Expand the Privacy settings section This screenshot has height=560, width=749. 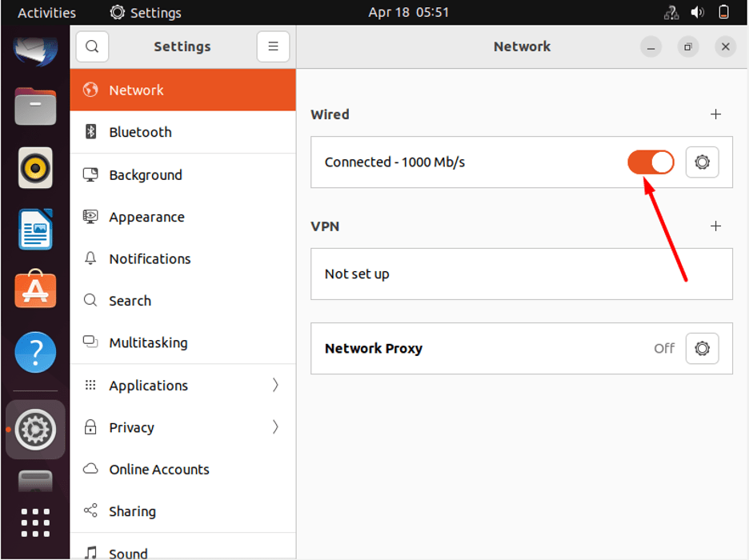pyautogui.click(x=275, y=427)
